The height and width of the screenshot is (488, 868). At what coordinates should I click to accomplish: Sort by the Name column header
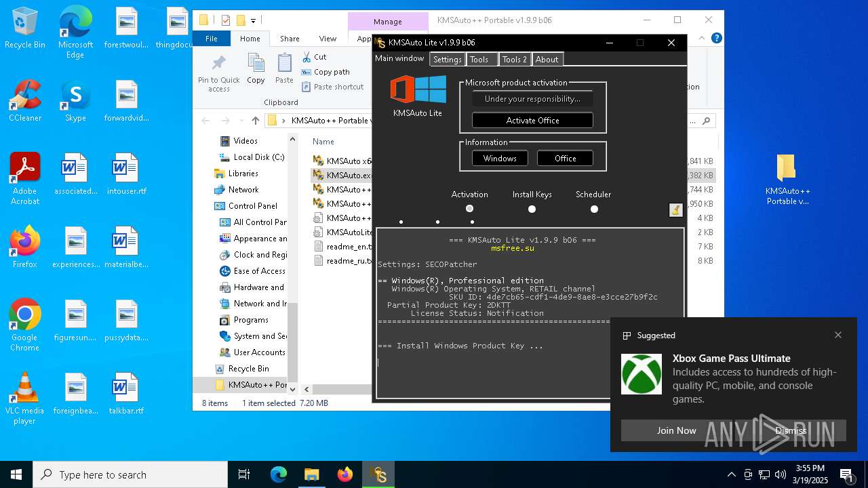point(323,142)
